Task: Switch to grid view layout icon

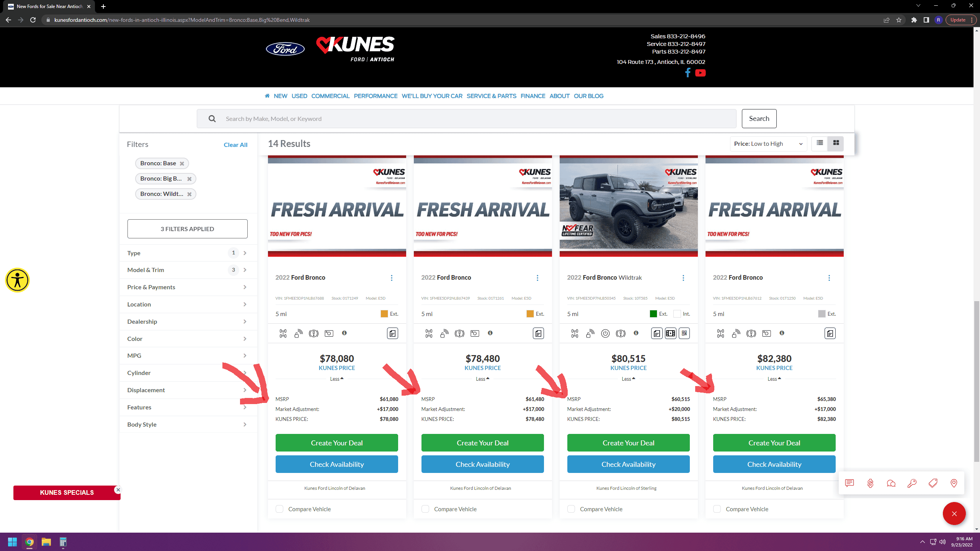Action: pyautogui.click(x=836, y=143)
